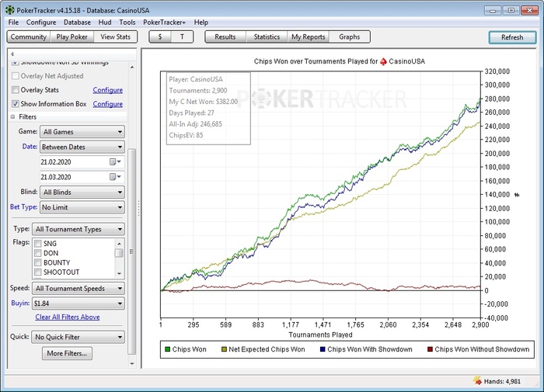Open the Graphs tab
Image resolution: width=544 pixels, height=392 pixels.
coord(350,36)
